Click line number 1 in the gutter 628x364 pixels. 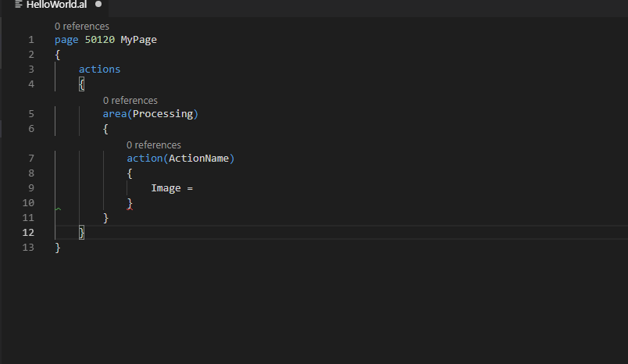(31, 40)
